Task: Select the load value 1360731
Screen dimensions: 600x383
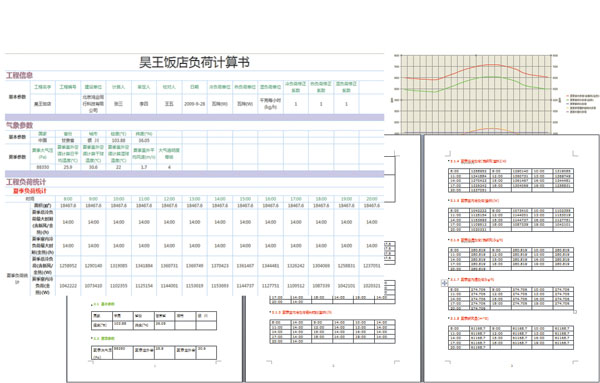Action: point(169,265)
